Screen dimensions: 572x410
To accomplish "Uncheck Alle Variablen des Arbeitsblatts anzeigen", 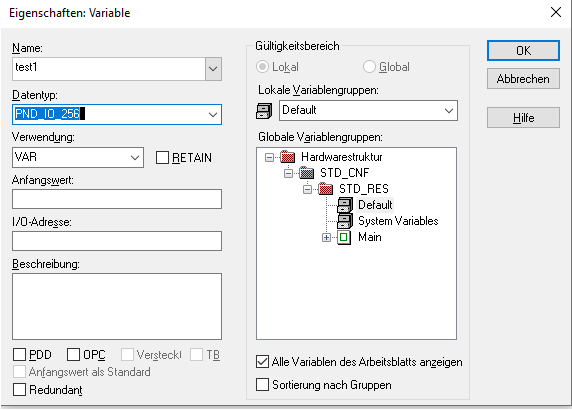I will coord(262,362).
